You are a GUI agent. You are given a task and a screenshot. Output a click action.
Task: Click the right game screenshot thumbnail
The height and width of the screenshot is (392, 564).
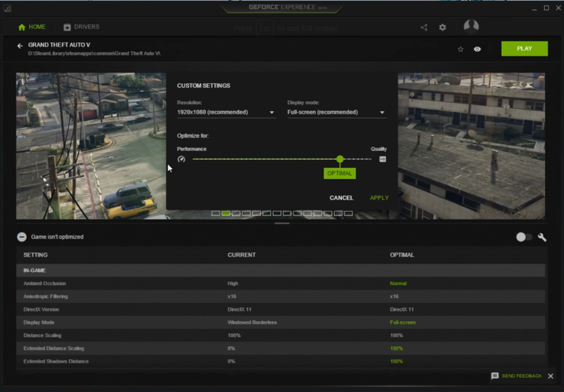(471, 146)
